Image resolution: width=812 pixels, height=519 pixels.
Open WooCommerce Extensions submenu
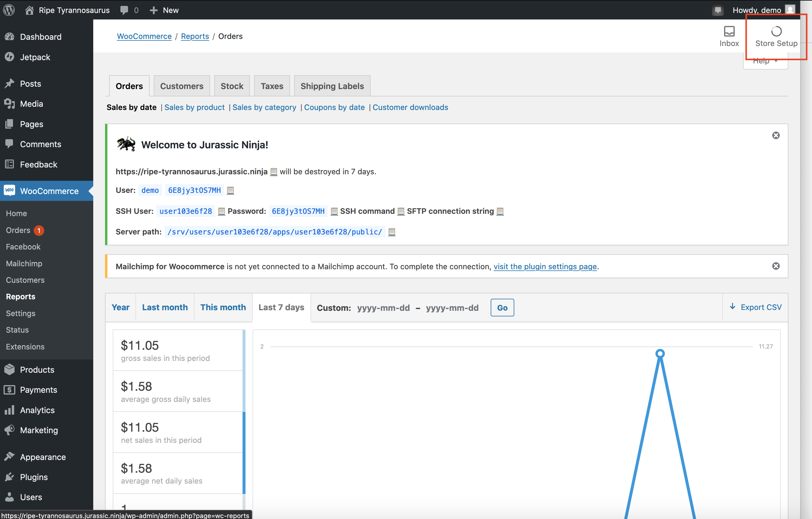(x=25, y=346)
